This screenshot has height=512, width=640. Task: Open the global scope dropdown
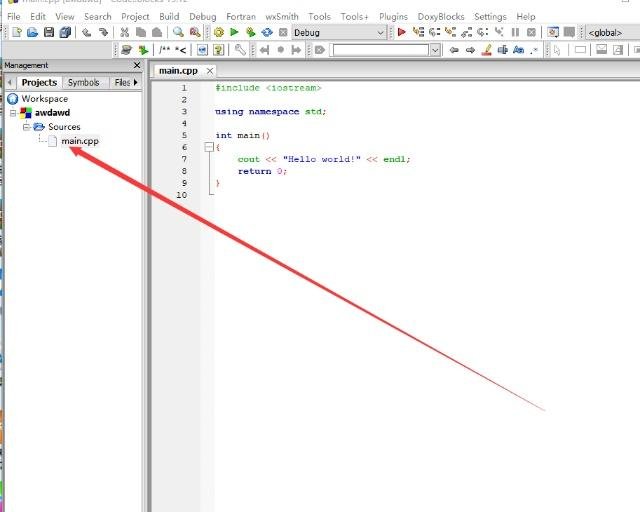point(609,33)
